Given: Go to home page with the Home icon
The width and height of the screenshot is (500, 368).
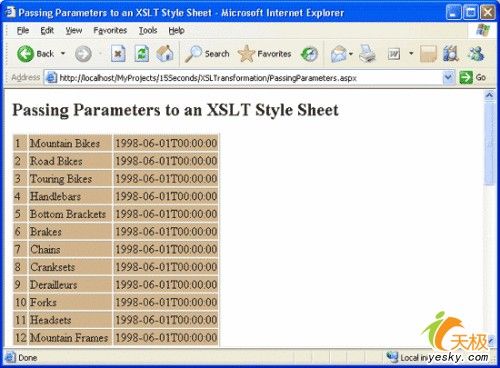Looking at the screenshot, I should point(165,54).
